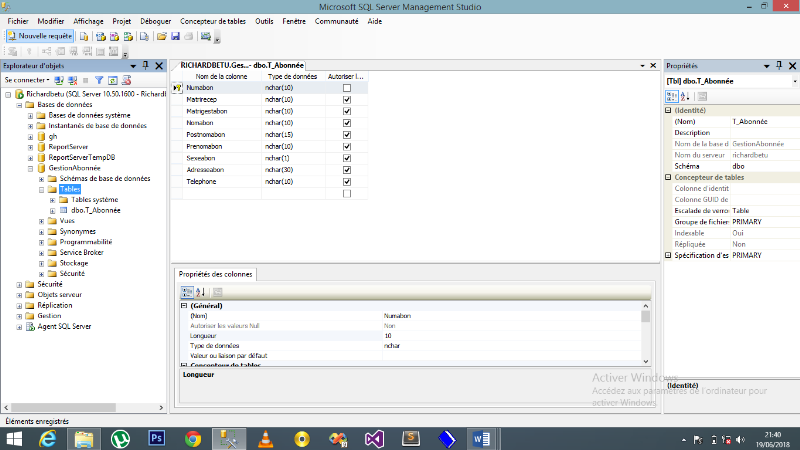Expand the Vues tree node
Image resolution: width=800 pixels, height=450 pixels.
click(41, 221)
